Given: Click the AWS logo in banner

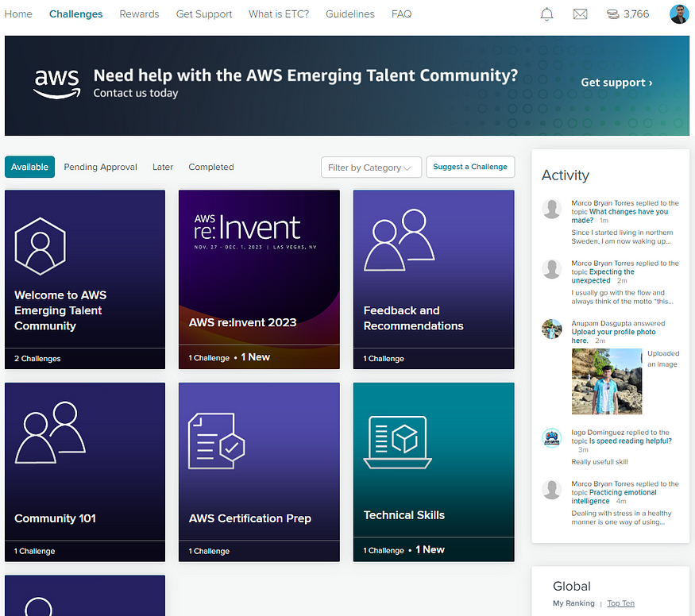Looking at the screenshot, I should click(57, 83).
